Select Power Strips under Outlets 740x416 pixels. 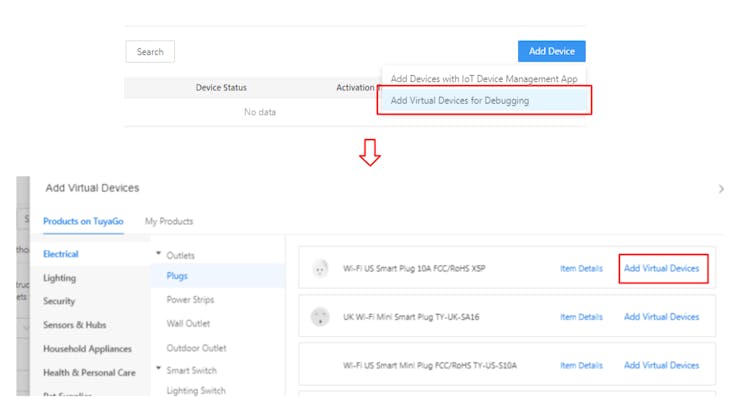pyautogui.click(x=190, y=300)
